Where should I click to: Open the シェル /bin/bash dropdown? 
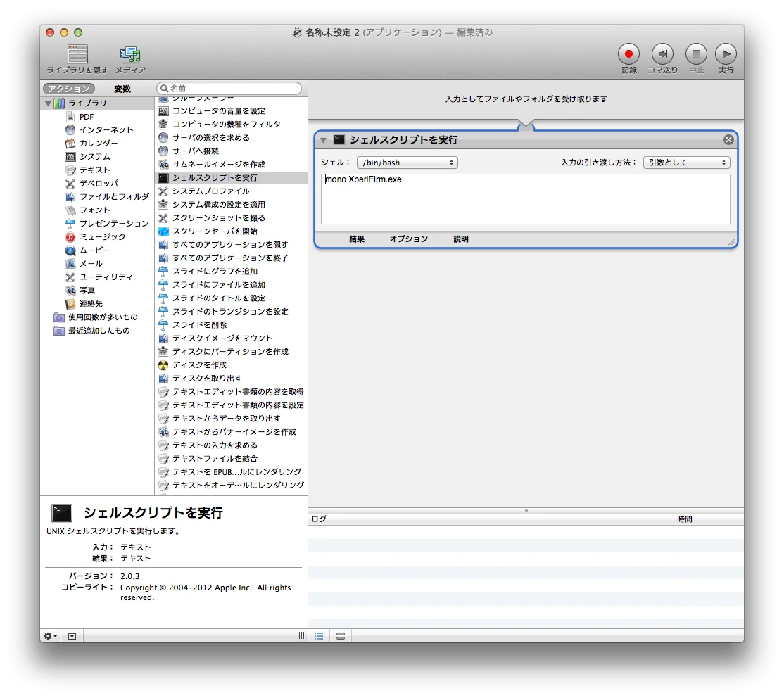click(407, 163)
